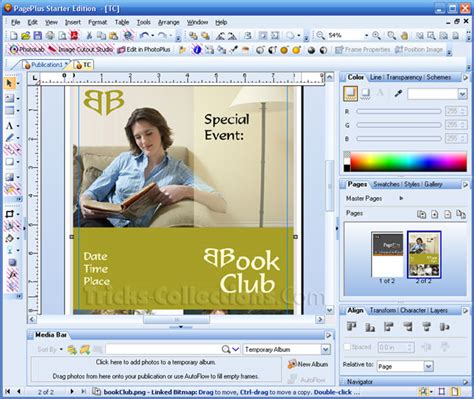
Task: Pick the color picker eyedropper in Color tab
Action: (x=398, y=94)
